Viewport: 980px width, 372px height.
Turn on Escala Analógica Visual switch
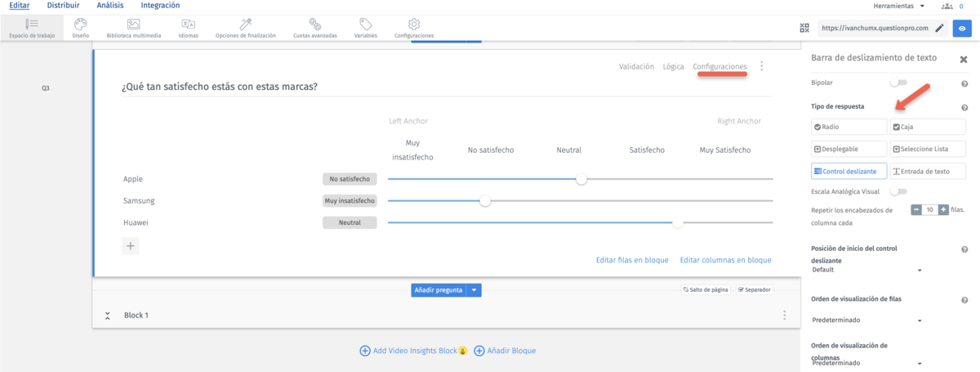(x=898, y=191)
